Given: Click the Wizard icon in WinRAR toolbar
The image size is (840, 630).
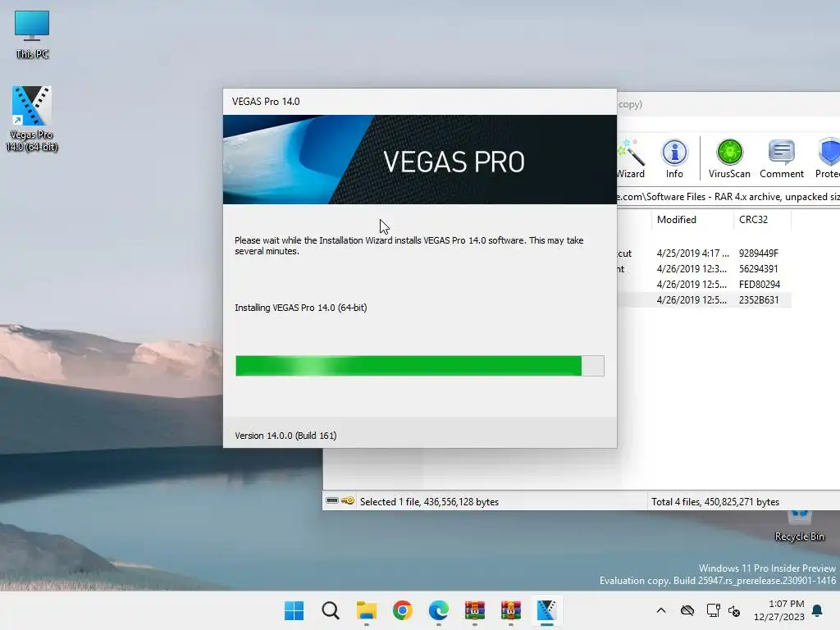Looking at the screenshot, I should point(631,158).
